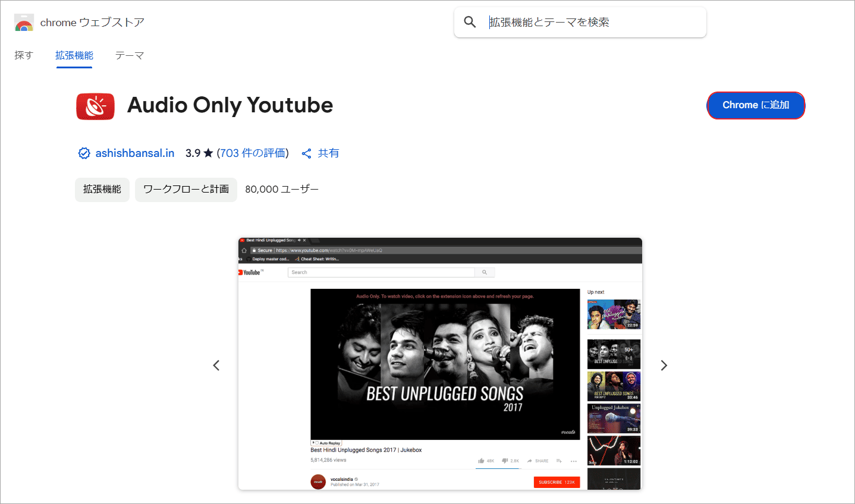Click the 3.9 rating value
Image resolution: width=855 pixels, height=504 pixels.
193,153
